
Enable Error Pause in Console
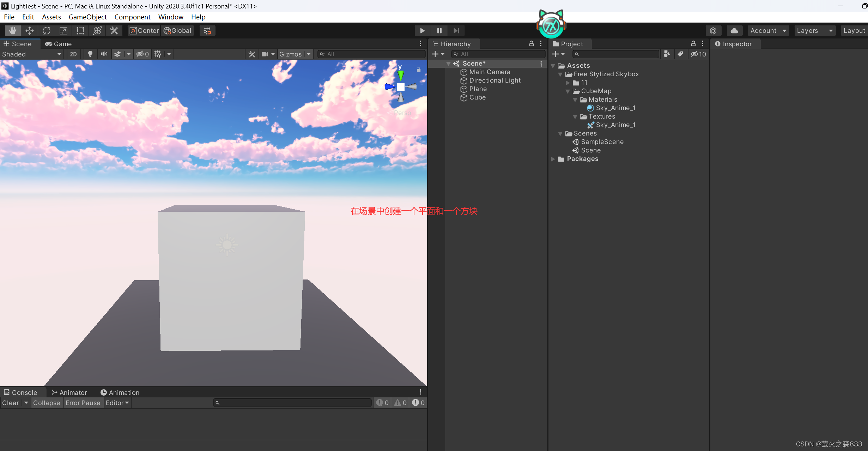coord(83,403)
